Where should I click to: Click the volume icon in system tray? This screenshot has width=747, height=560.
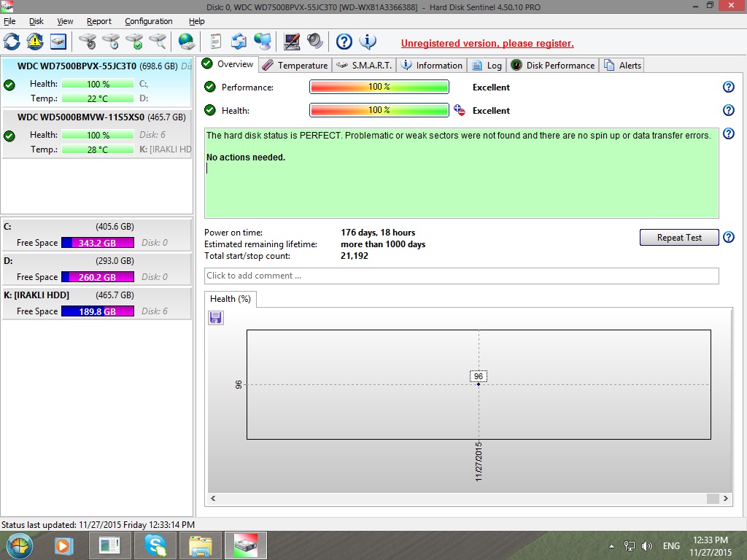point(647,545)
